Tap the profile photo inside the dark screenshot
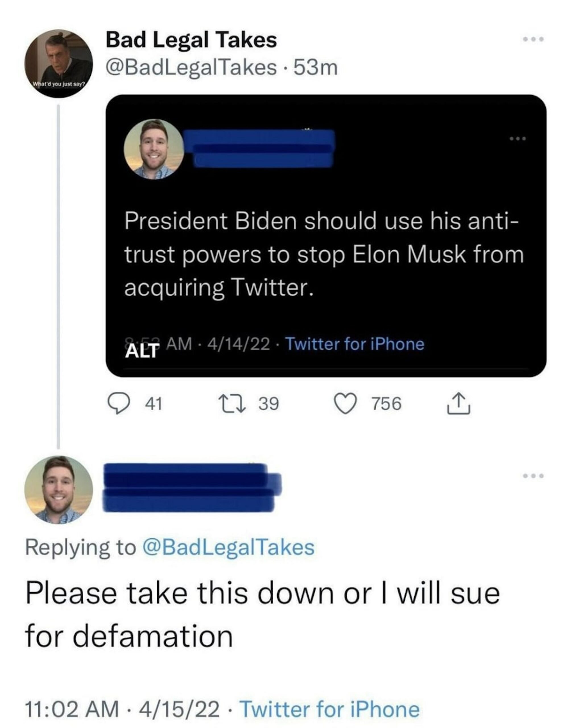The width and height of the screenshot is (571, 728). [154, 149]
